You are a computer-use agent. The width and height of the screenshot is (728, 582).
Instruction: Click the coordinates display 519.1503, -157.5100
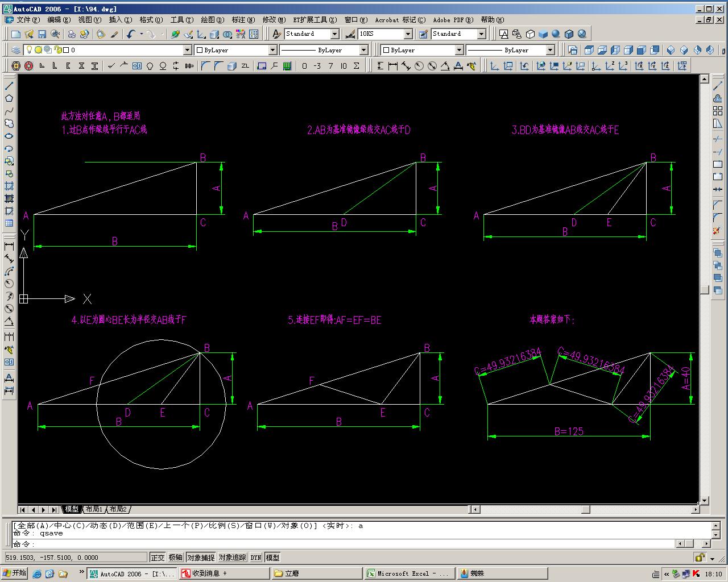tap(75, 558)
